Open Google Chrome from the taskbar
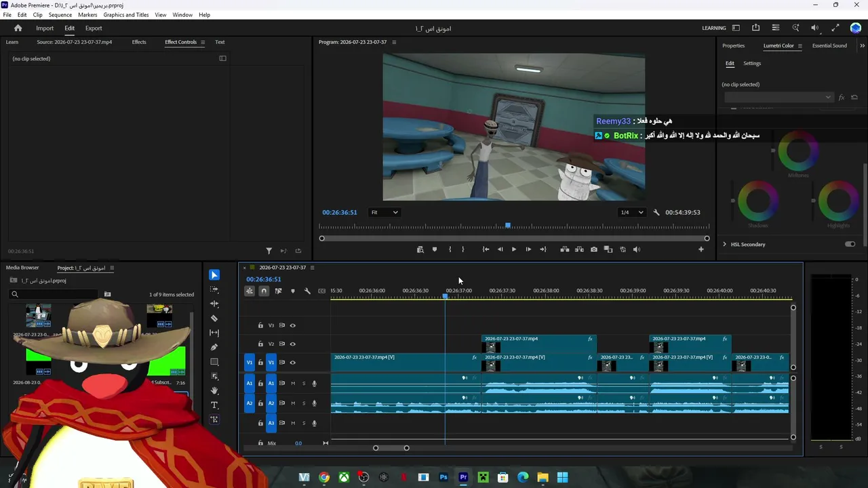The width and height of the screenshot is (868, 488). 324,477
